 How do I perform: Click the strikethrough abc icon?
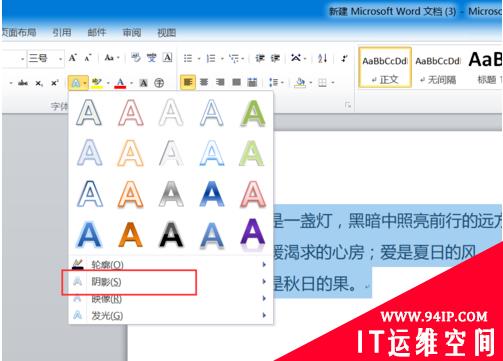pos(23,83)
